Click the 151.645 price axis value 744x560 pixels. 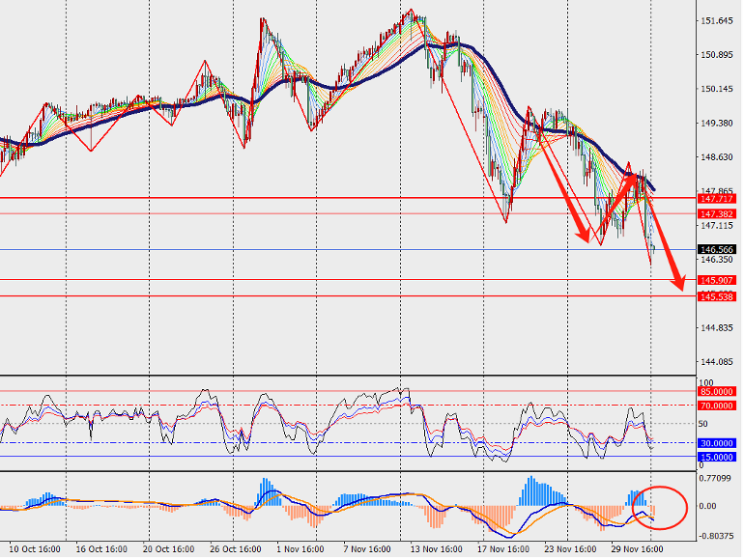tap(717, 21)
